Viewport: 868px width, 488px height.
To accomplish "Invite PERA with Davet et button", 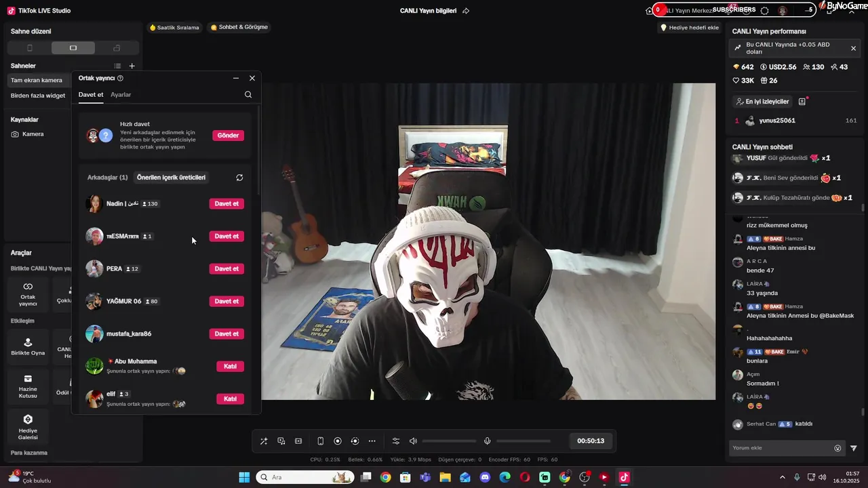I will coord(226,269).
